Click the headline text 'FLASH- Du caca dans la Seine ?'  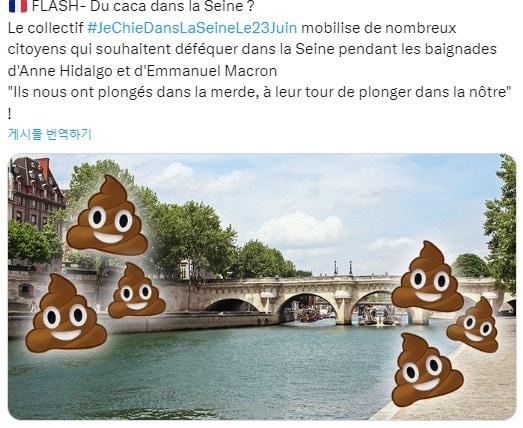(143, 6)
